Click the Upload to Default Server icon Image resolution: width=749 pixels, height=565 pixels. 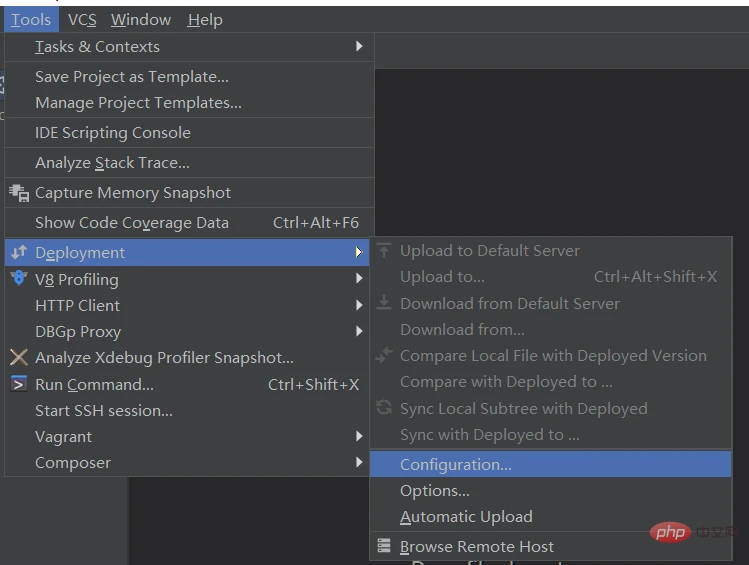coord(384,251)
